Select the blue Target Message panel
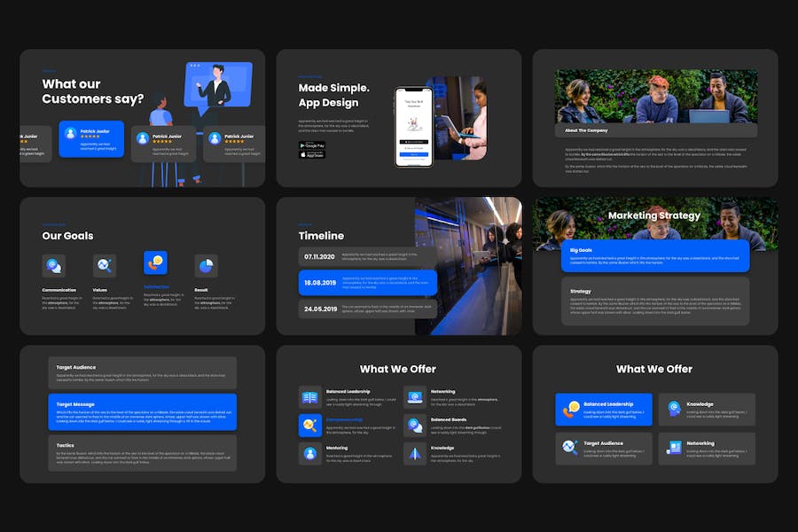The image size is (798, 532). coord(142,412)
